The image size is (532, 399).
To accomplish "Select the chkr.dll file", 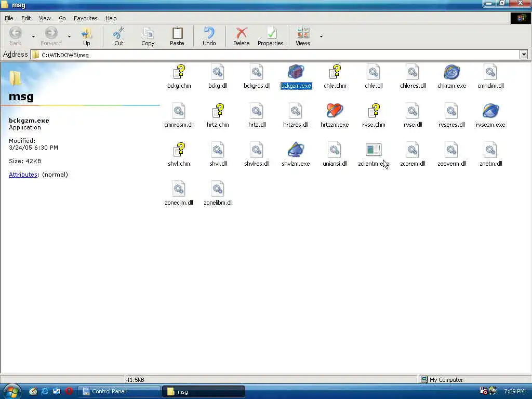I will (x=374, y=77).
